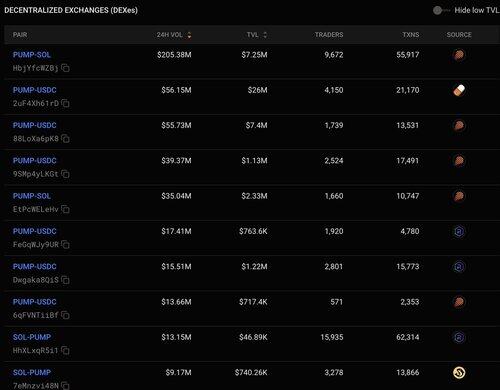Image resolution: width=500 pixels, height=390 pixels.
Task: Open the SOL-PUMP pair with $13.15M volume
Action: (x=32, y=337)
